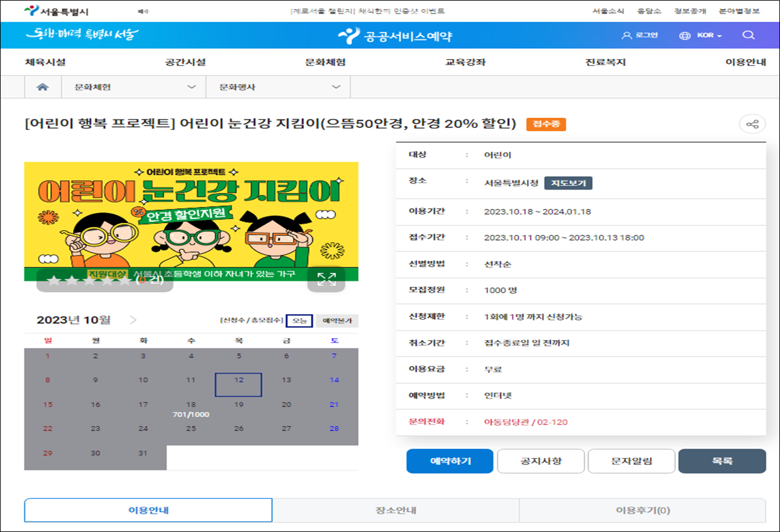780x532 pixels.
Task: Expand the 문화행사 breadcrumb dropdown
Action: tap(279, 87)
